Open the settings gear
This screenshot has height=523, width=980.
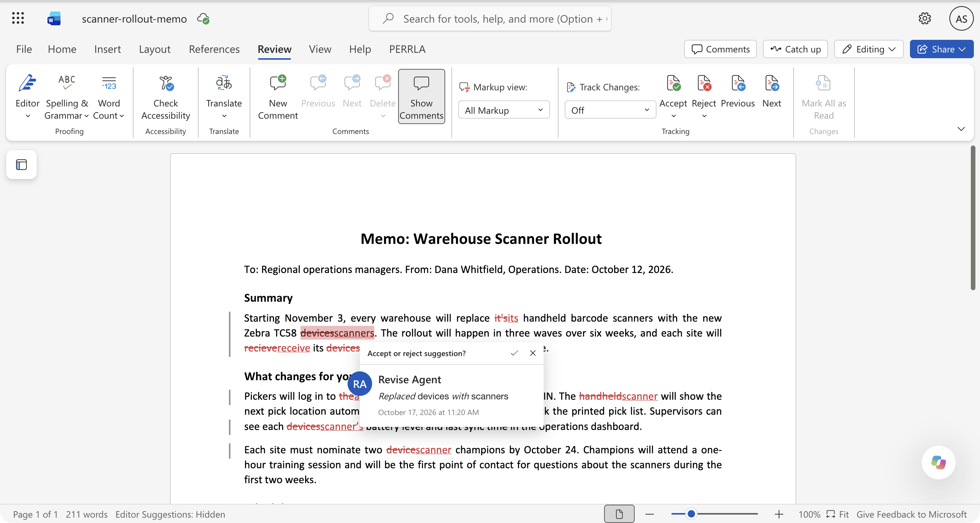924,18
